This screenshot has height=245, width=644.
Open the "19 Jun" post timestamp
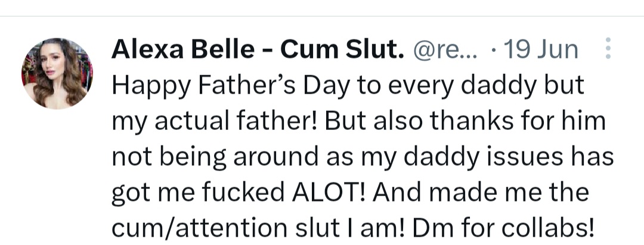tap(540, 50)
